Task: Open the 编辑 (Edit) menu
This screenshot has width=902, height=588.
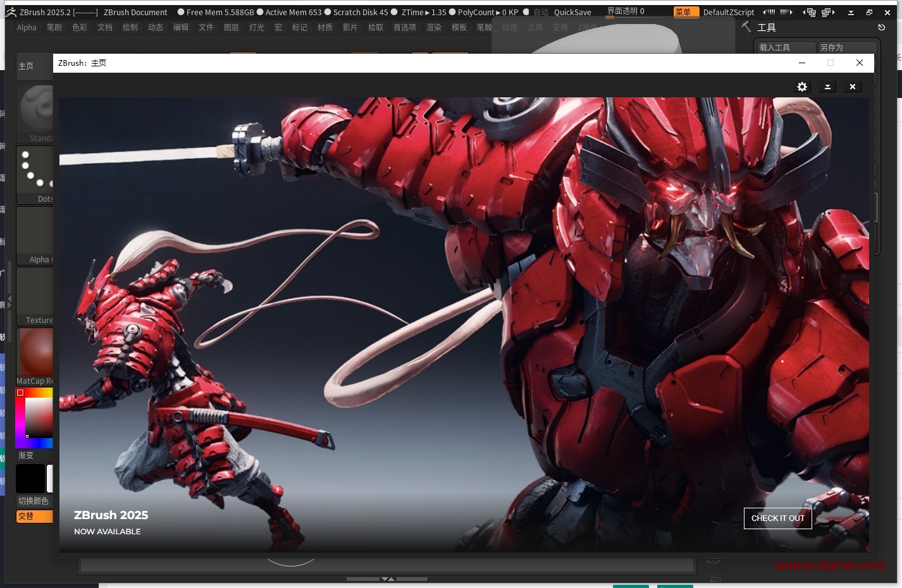Action: pyautogui.click(x=180, y=27)
